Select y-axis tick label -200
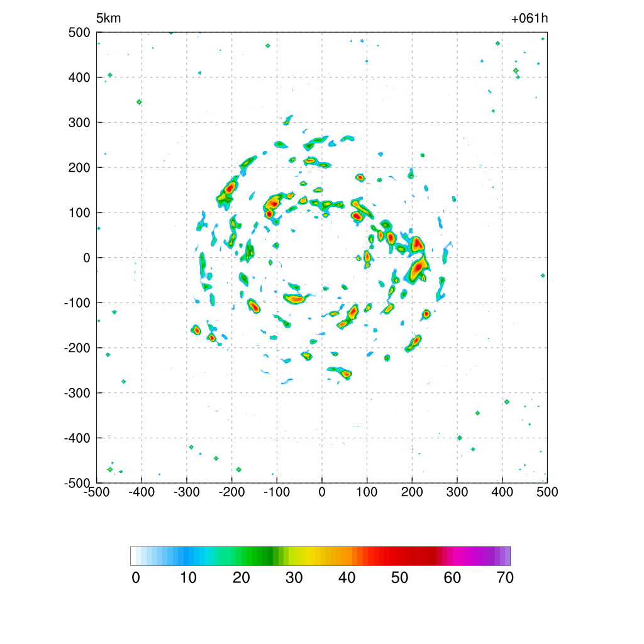The height and width of the screenshot is (644, 644). 77,348
